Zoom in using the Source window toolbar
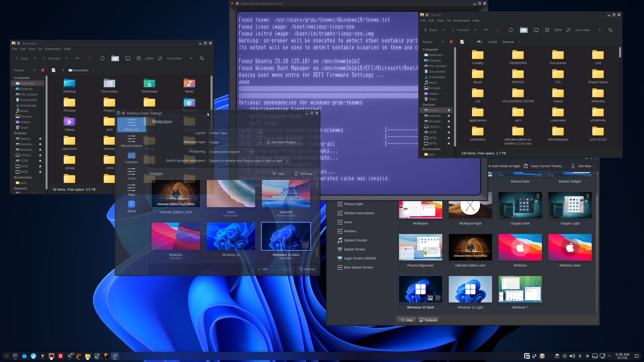The height and width of the screenshot is (362, 644). (x=569, y=30)
